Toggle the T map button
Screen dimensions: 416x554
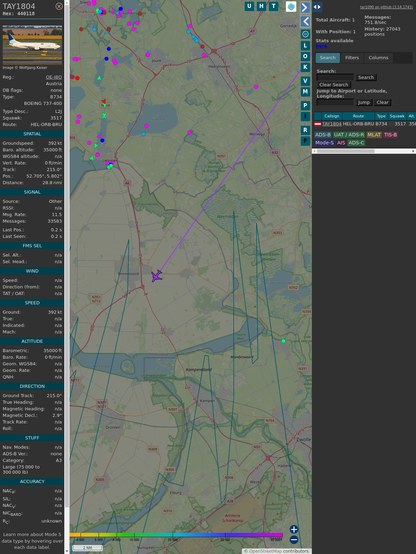tap(273, 6)
